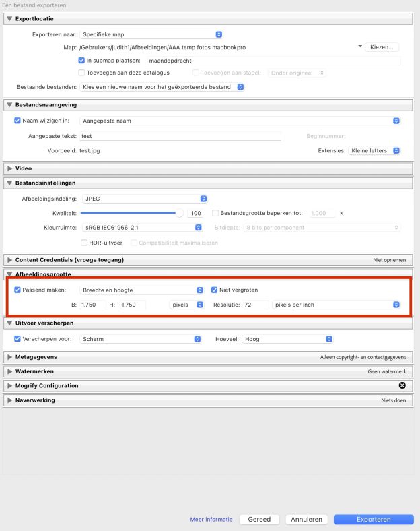The width and height of the screenshot is (420, 531).
Task: Remove the Mogrify Configuration panel via X icon
Action: [x=402, y=385]
